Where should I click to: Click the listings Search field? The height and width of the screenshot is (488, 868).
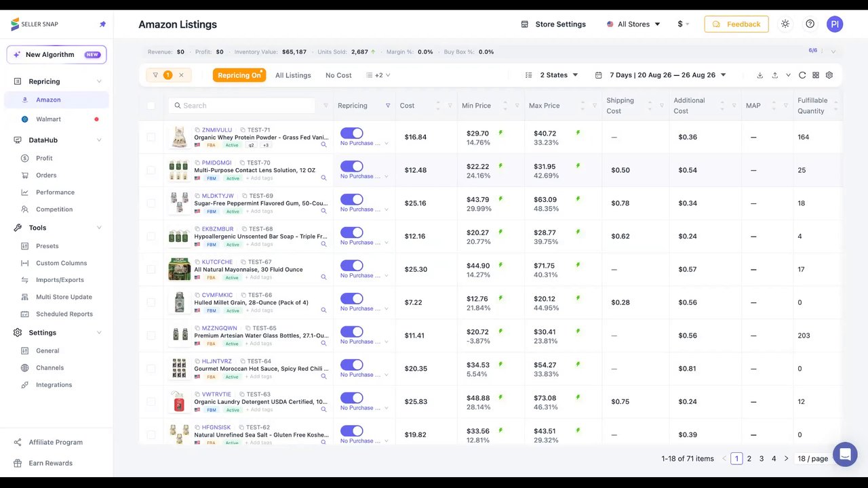coord(242,106)
